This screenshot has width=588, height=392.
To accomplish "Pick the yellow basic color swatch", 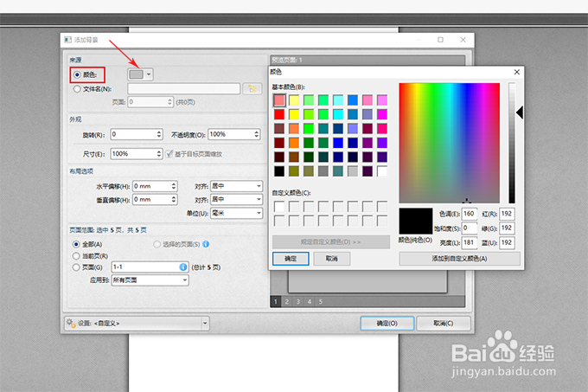I will click(294, 114).
